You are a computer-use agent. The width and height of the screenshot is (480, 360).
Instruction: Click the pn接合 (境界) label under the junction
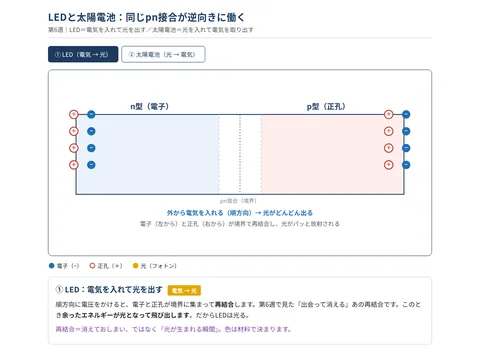coord(238,201)
